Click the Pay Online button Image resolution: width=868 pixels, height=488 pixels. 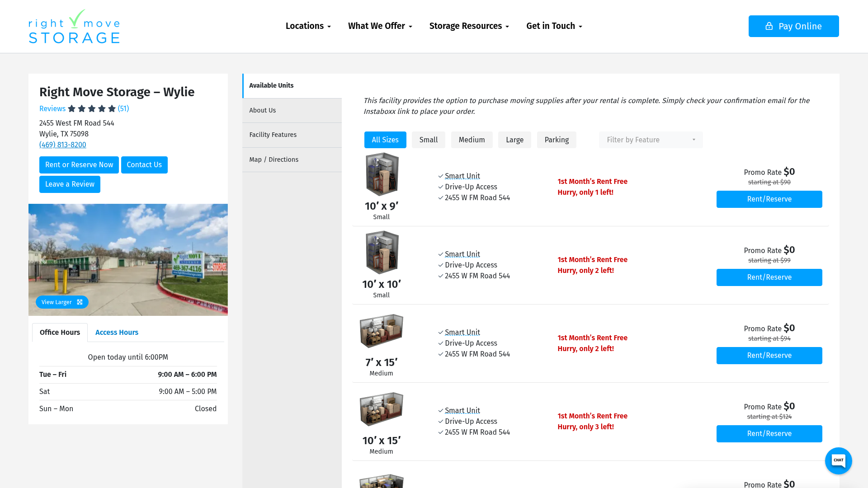[x=793, y=26]
